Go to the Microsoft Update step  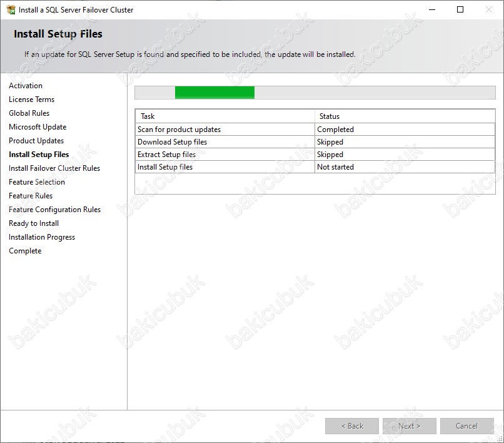tap(38, 127)
